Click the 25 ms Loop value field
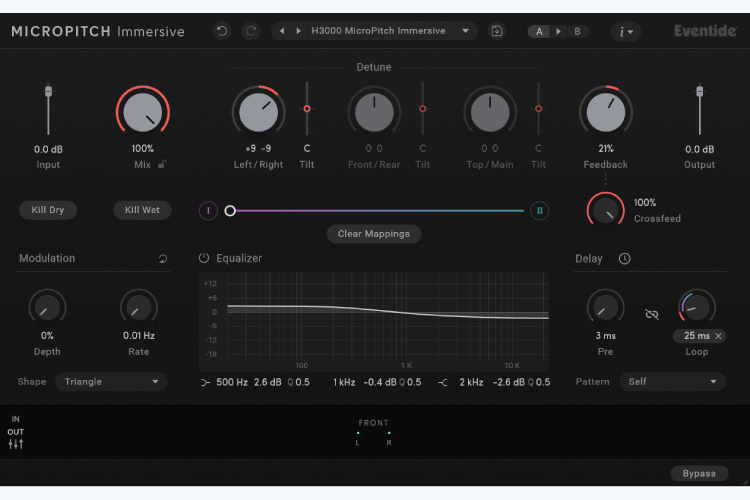The image size is (750, 500). coord(696,336)
